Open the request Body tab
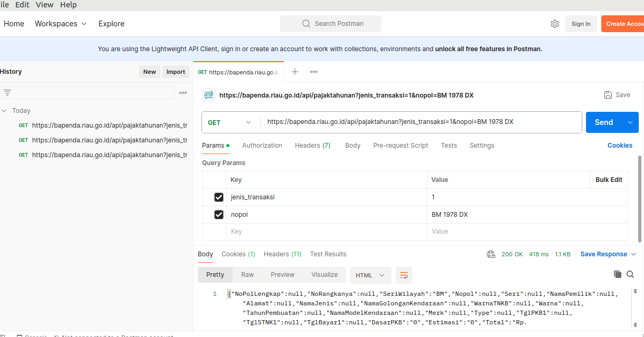Viewport: 644px width, 337px height. 353,146
